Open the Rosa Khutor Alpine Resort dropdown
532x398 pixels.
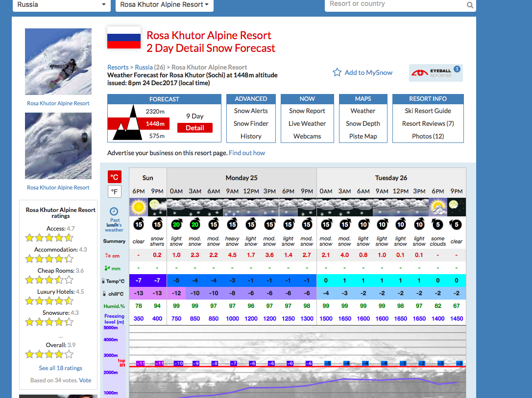(x=164, y=5)
